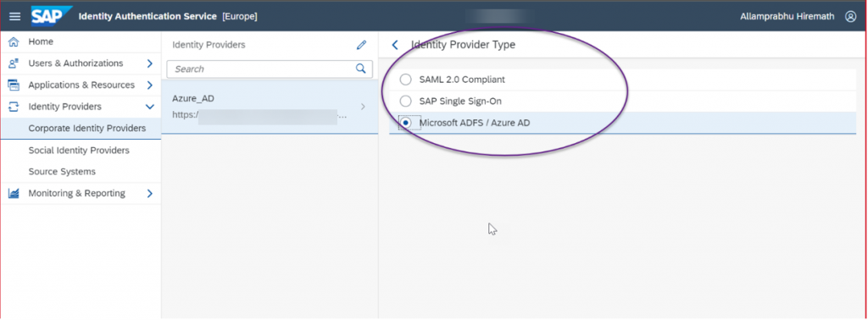This screenshot has width=868, height=320.
Task: Go back with the left arrow
Action: click(x=395, y=46)
